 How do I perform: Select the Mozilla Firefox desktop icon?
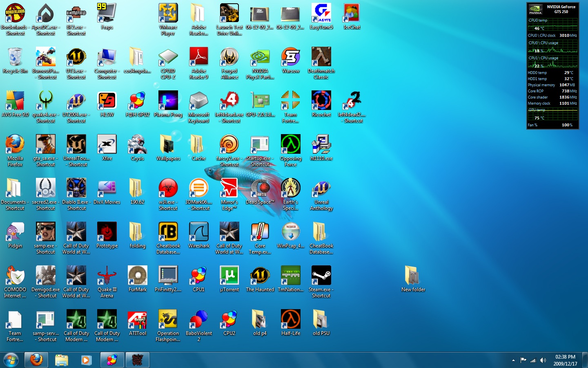point(15,144)
